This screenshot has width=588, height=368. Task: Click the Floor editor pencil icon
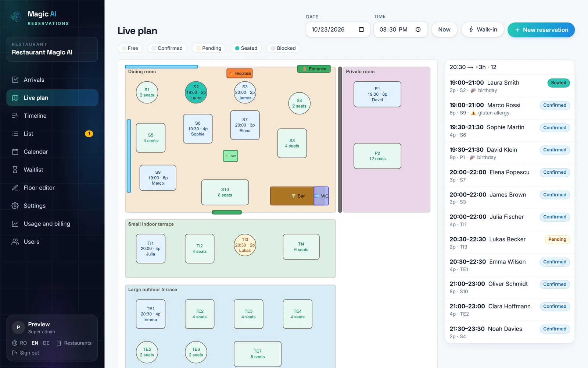coord(15,188)
